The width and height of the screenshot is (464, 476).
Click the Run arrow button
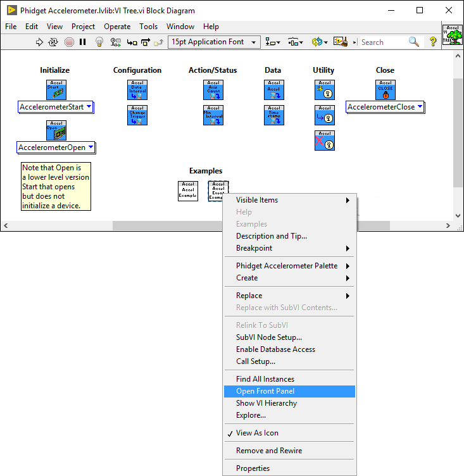point(39,42)
